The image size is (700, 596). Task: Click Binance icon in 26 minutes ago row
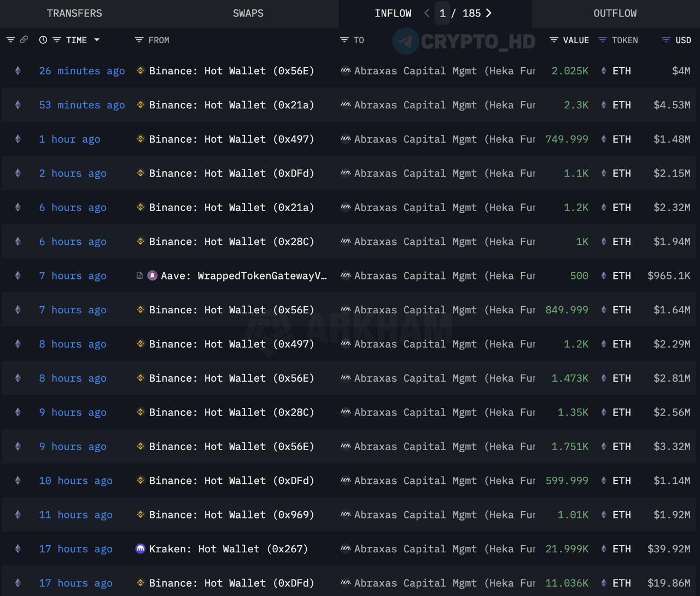pos(141,71)
